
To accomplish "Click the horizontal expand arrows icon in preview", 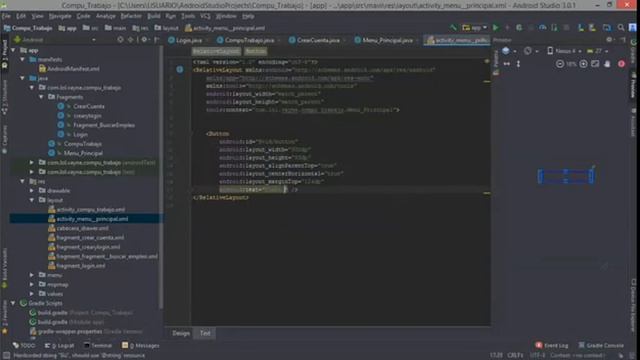I will click(x=507, y=64).
